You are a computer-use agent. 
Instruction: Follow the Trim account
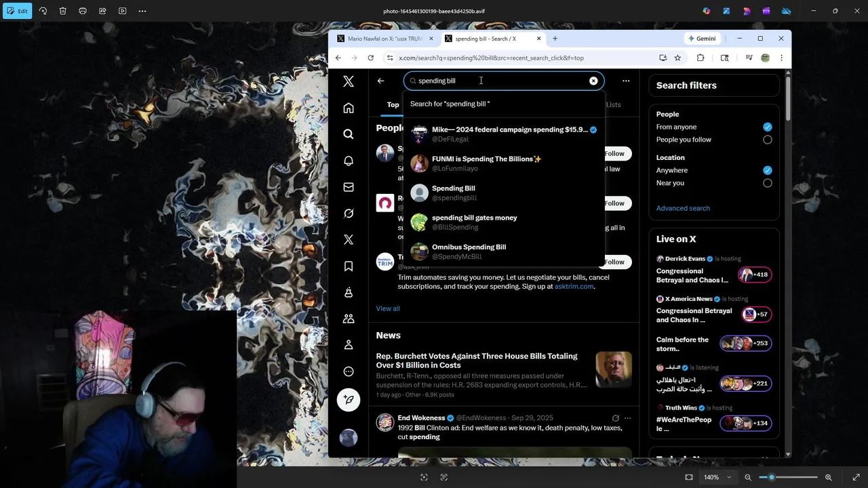[614, 262]
